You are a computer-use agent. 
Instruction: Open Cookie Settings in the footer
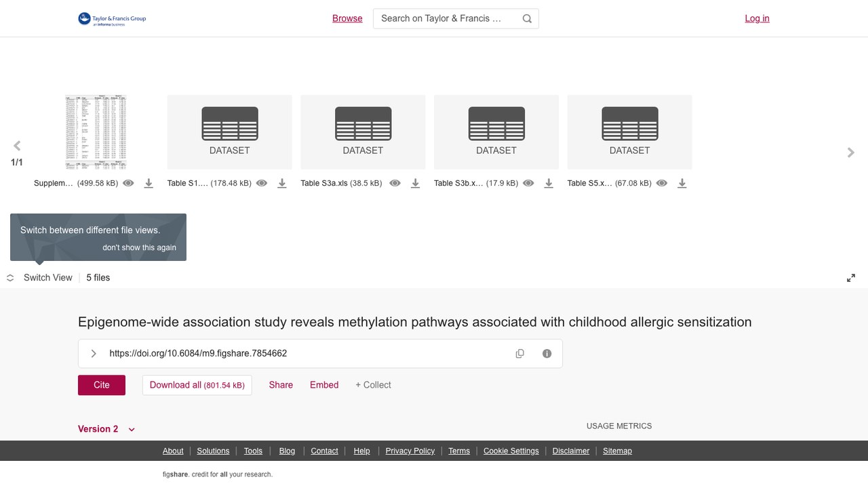pyautogui.click(x=511, y=451)
